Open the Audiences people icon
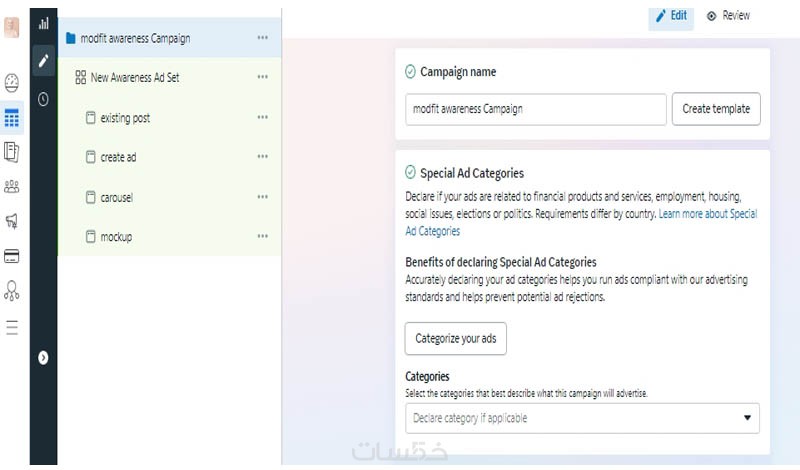Viewport: 800px width, 470px height. coord(12,186)
